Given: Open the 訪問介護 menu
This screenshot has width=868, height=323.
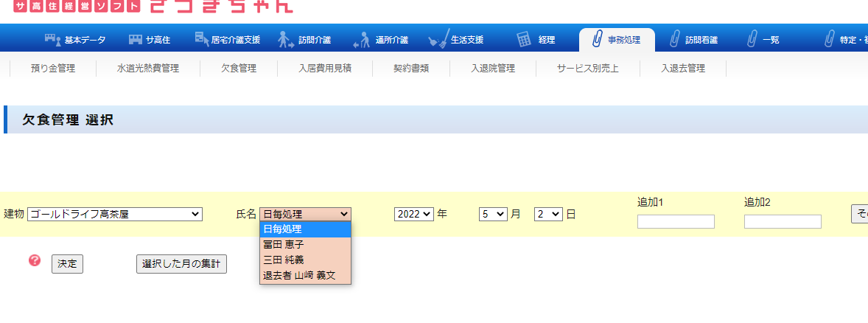Looking at the screenshot, I should [304, 40].
